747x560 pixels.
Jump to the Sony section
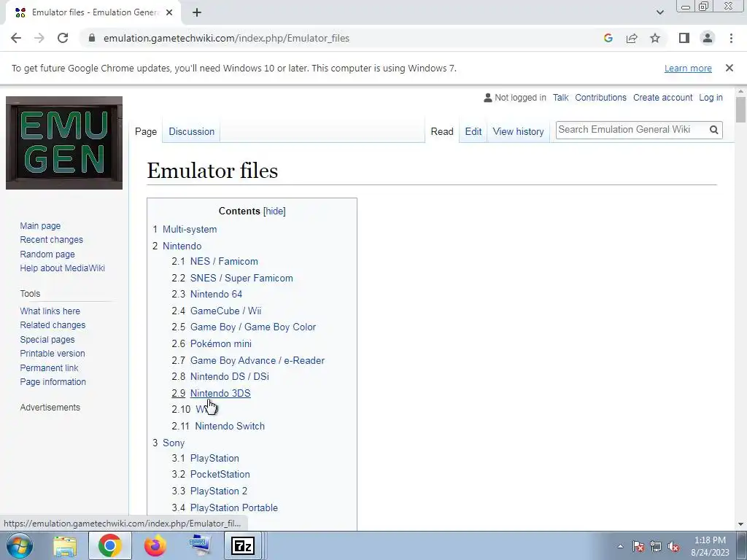tap(174, 443)
